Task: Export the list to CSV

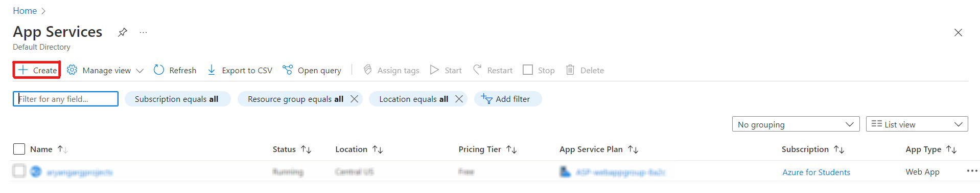Action: (x=240, y=70)
